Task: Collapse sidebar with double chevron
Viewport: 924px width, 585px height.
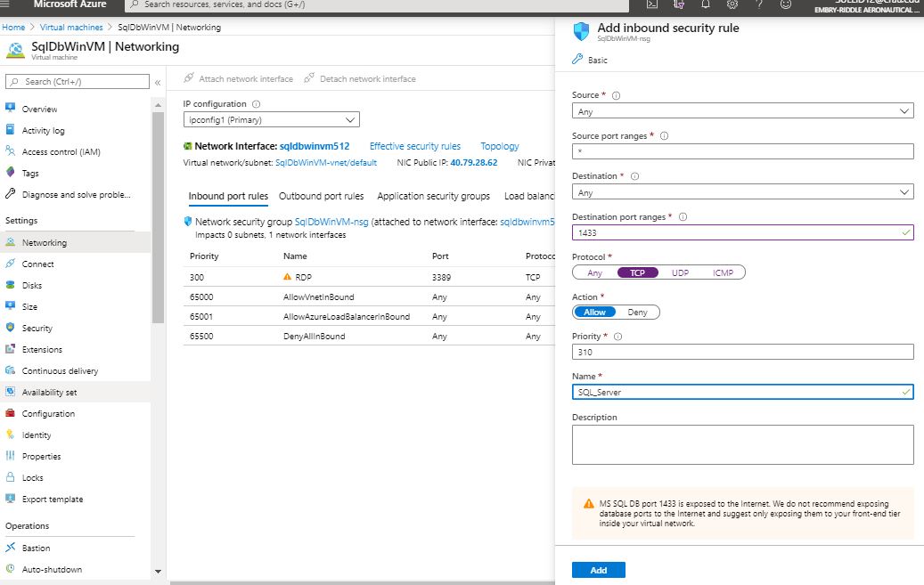Action: [158, 83]
